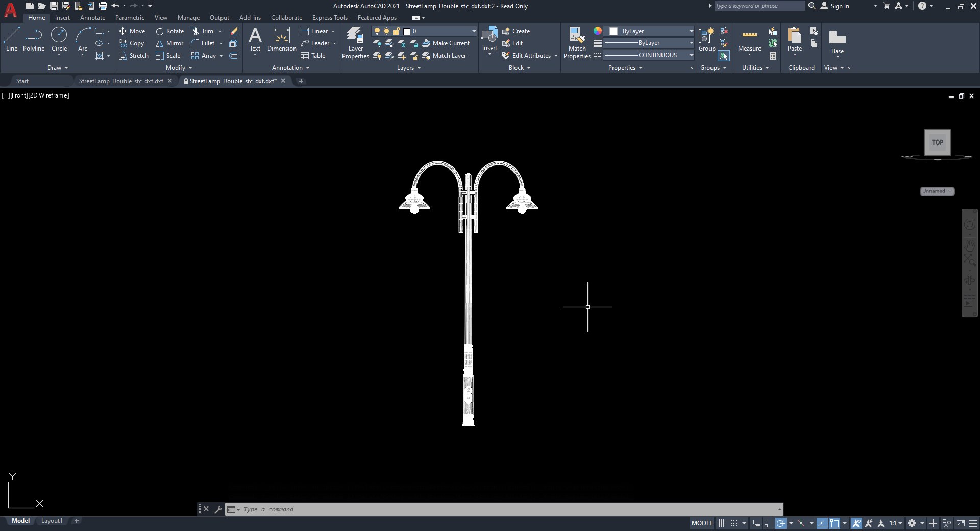Click Create block button

point(516,31)
